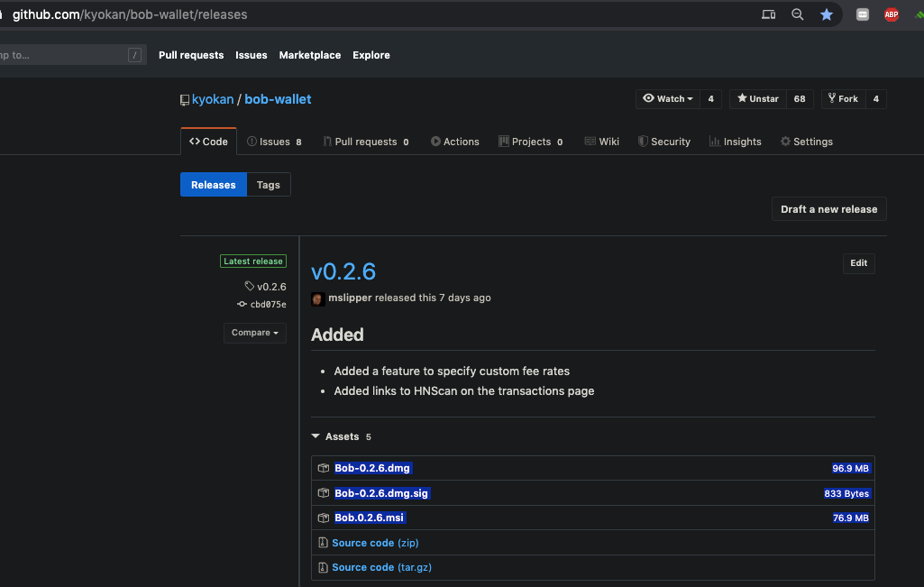Click the commit icon beside cbd075e
This screenshot has height=587, width=924.
tap(242, 304)
